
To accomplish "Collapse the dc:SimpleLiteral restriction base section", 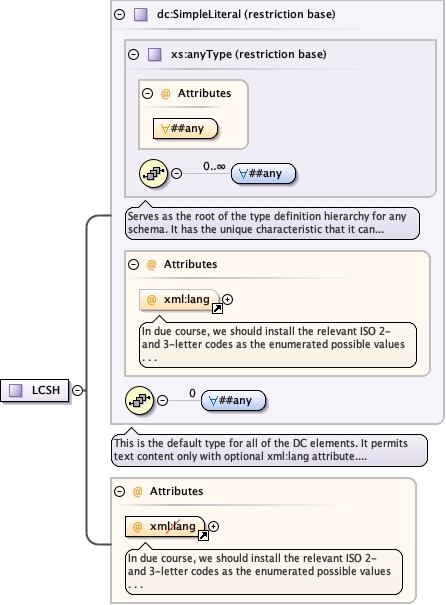I will pyautogui.click(x=120, y=15).
